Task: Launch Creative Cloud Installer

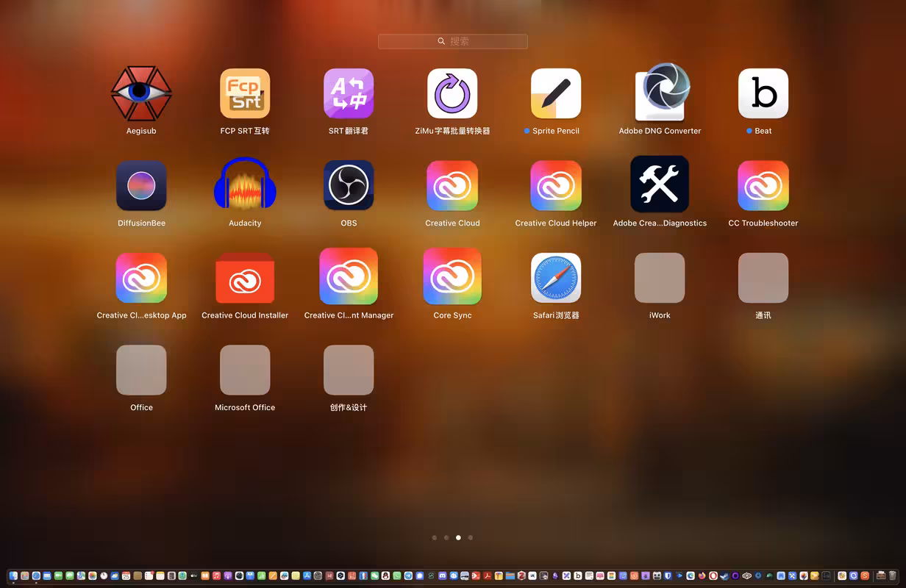Action: [x=245, y=278]
